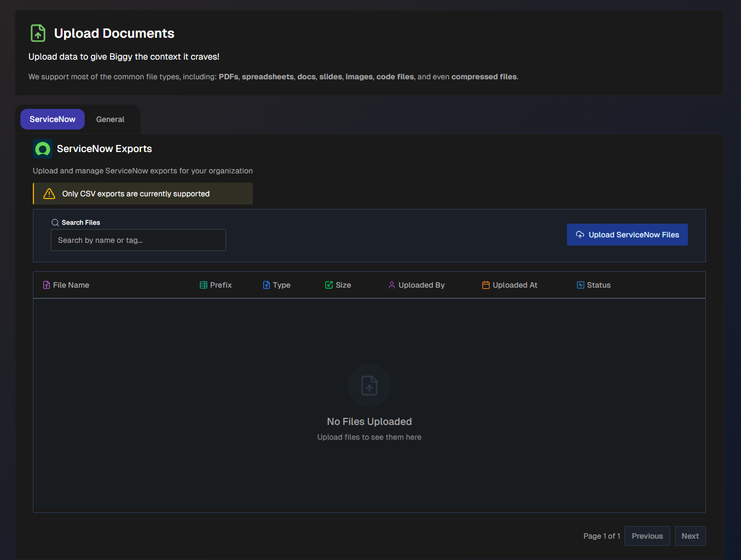This screenshot has height=560, width=741.
Task: Click the magnifying glass icon beside Search Files
Action: click(55, 223)
